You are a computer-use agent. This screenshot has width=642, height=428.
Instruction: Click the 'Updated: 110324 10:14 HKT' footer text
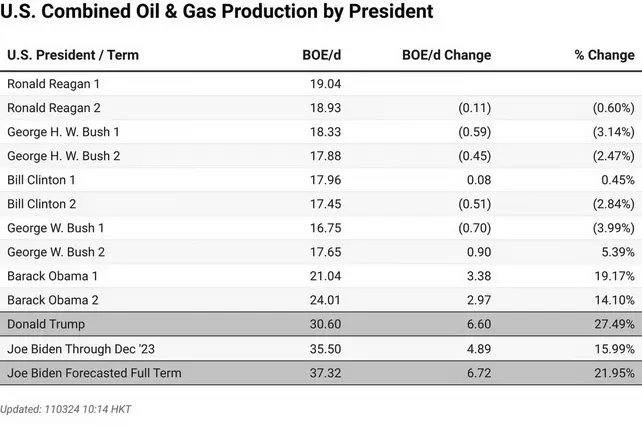tap(66, 409)
